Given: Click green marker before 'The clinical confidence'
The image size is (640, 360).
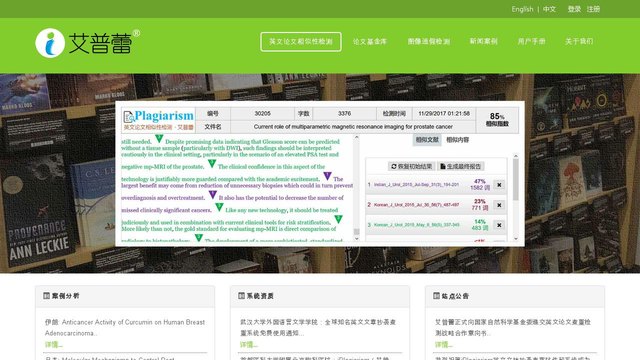Looking at the screenshot, I should (x=211, y=164).
